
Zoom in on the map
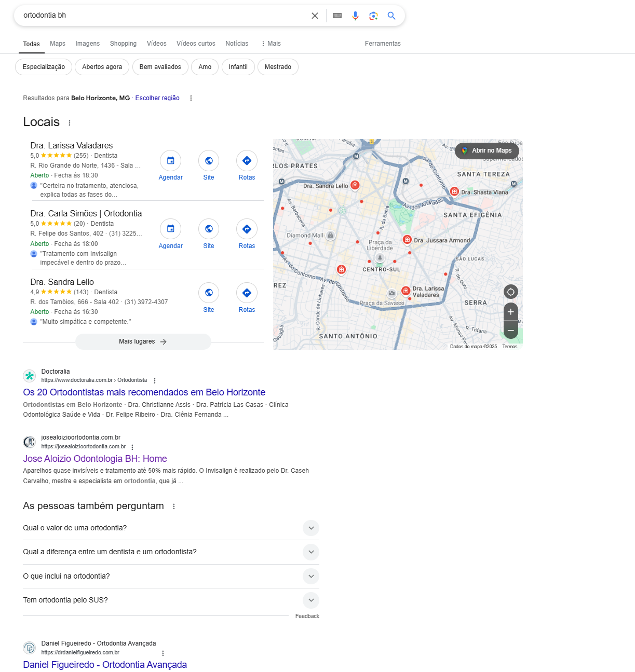pos(510,312)
